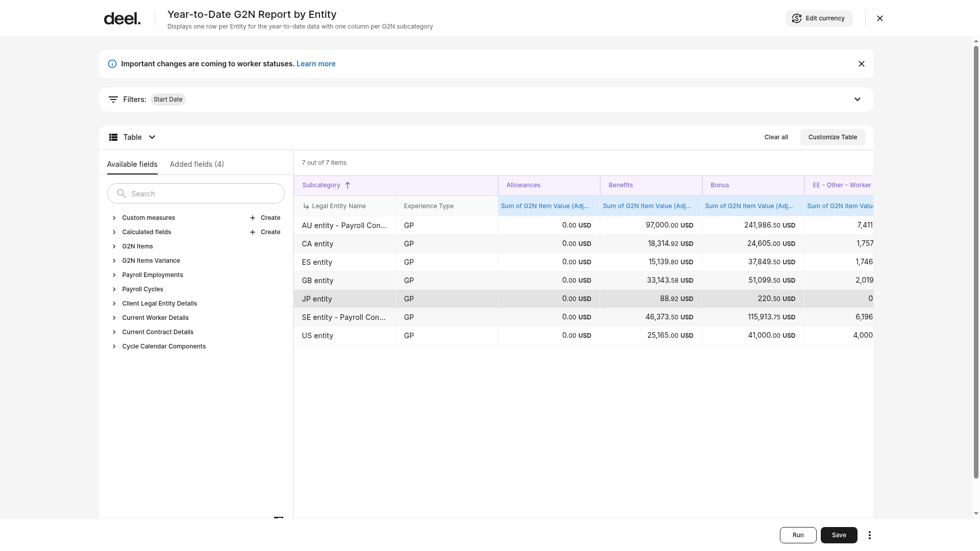Select the ES entity row name
The width and height of the screenshot is (980, 551).
click(317, 262)
